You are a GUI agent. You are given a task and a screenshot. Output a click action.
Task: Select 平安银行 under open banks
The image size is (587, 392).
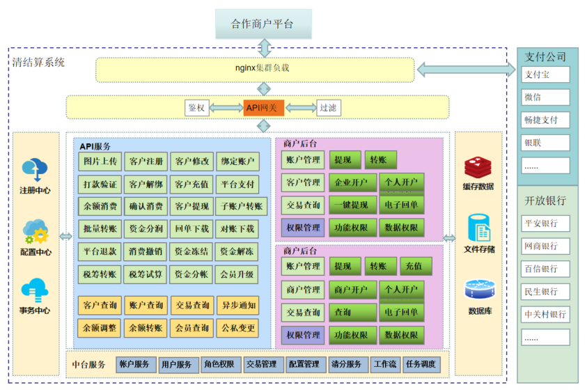click(x=545, y=224)
